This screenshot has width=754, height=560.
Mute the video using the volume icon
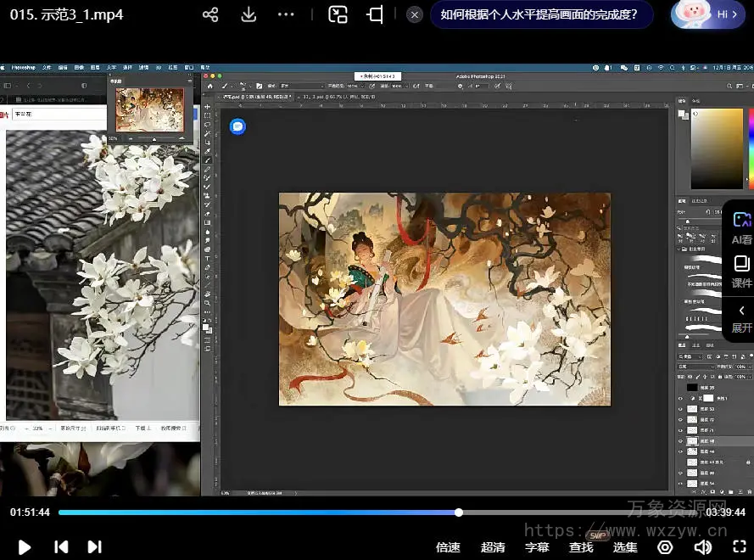tap(702, 547)
